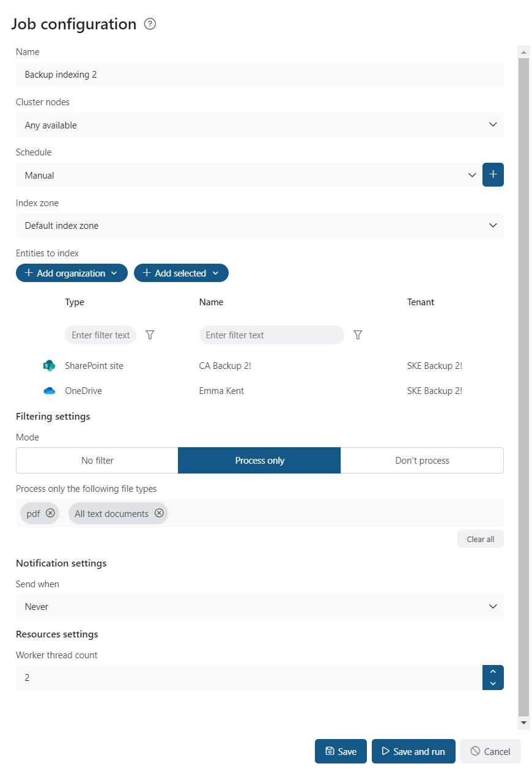Click the Save and run button
The width and height of the screenshot is (532, 769).
413,752
